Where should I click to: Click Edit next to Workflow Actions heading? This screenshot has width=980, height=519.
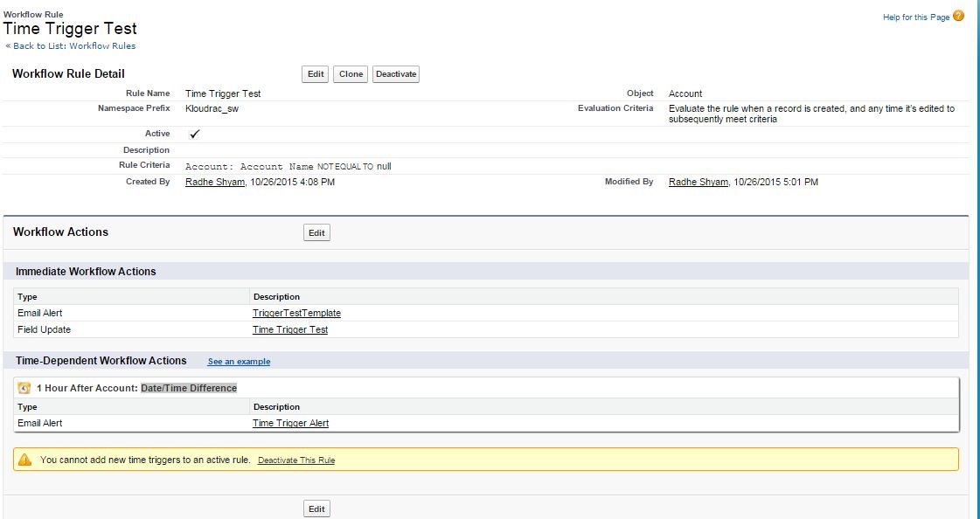(x=316, y=232)
